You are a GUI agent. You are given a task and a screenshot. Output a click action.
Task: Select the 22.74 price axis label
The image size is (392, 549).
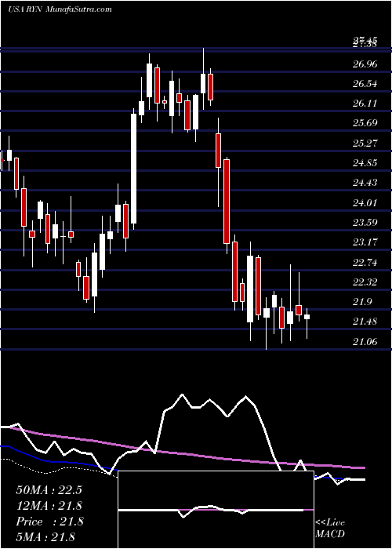365,262
